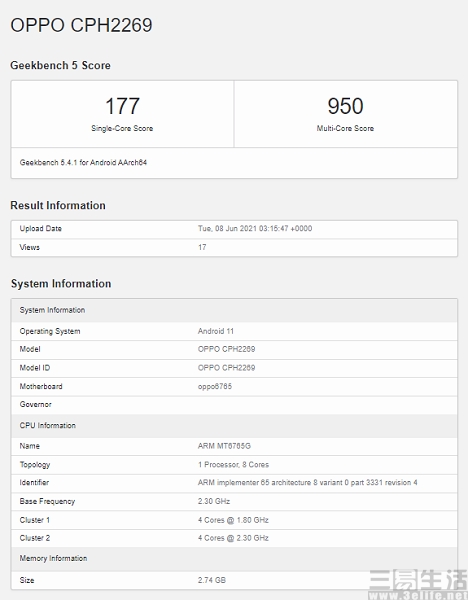Select the multi-core score 950

coord(345,106)
